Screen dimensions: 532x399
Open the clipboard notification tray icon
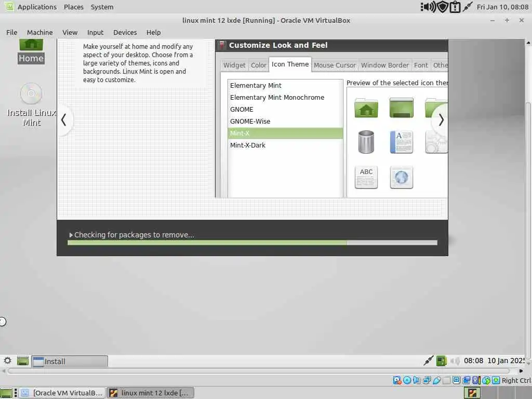(x=455, y=7)
